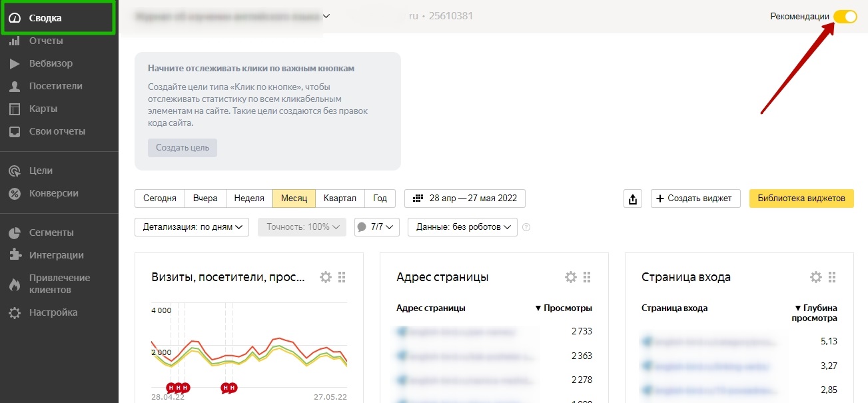Click the Свои отчеты inbox icon
The height and width of the screenshot is (403, 868).
coord(15,131)
